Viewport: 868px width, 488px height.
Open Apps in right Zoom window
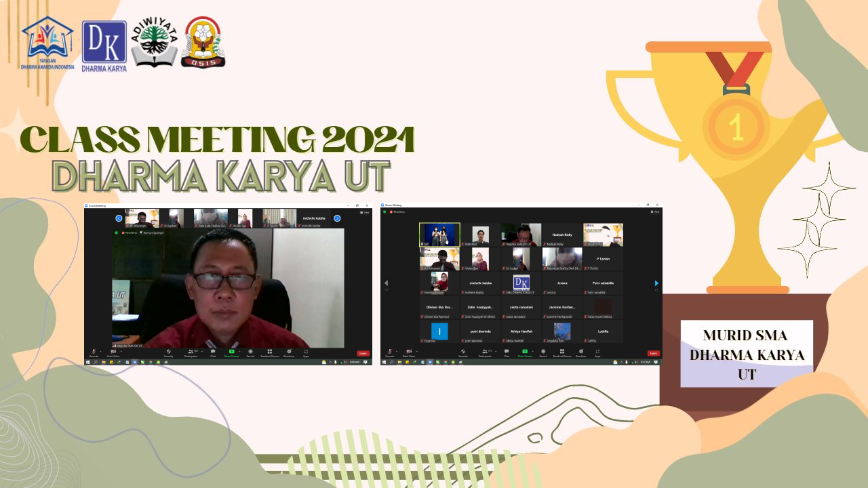tap(597, 353)
